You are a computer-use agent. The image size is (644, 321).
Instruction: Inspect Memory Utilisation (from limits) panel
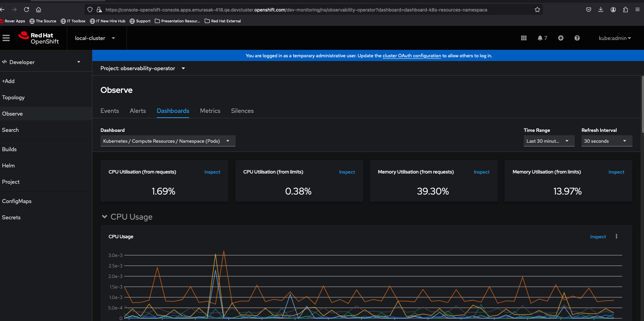pos(616,172)
